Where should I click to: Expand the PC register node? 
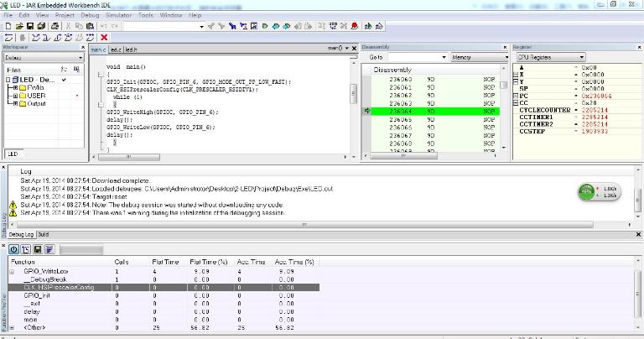click(516, 96)
